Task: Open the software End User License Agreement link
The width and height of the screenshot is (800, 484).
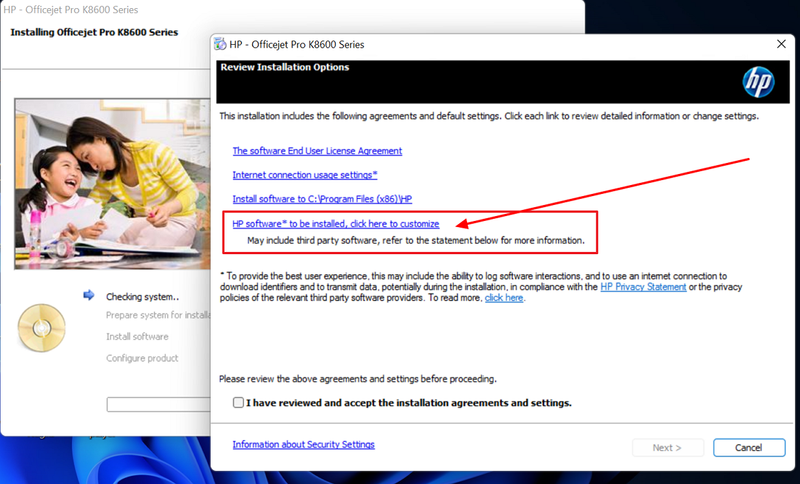Action: point(317,151)
